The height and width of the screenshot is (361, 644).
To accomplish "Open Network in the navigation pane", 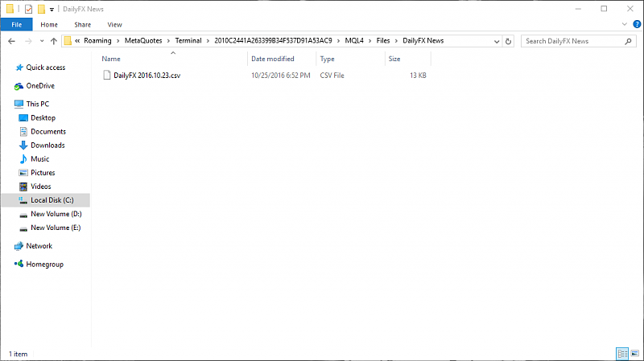I will (39, 246).
